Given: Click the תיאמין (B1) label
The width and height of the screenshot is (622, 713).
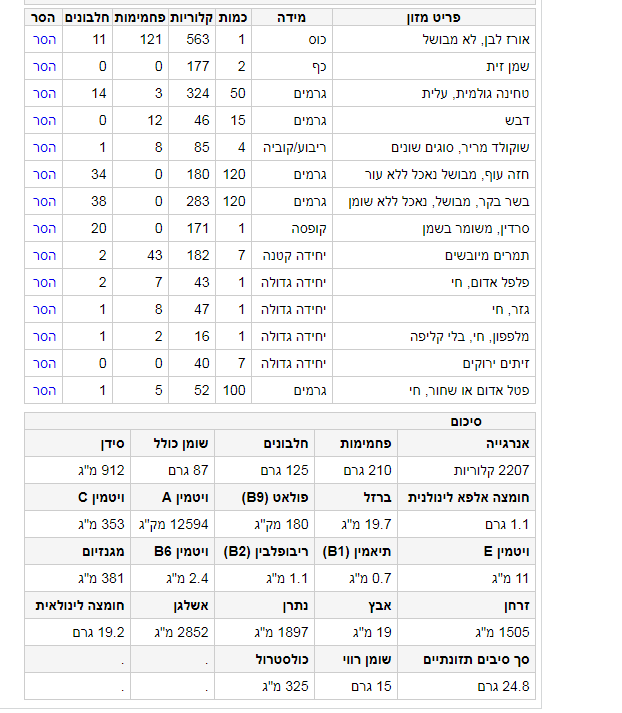Looking at the screenshot, I should [357, 552].
